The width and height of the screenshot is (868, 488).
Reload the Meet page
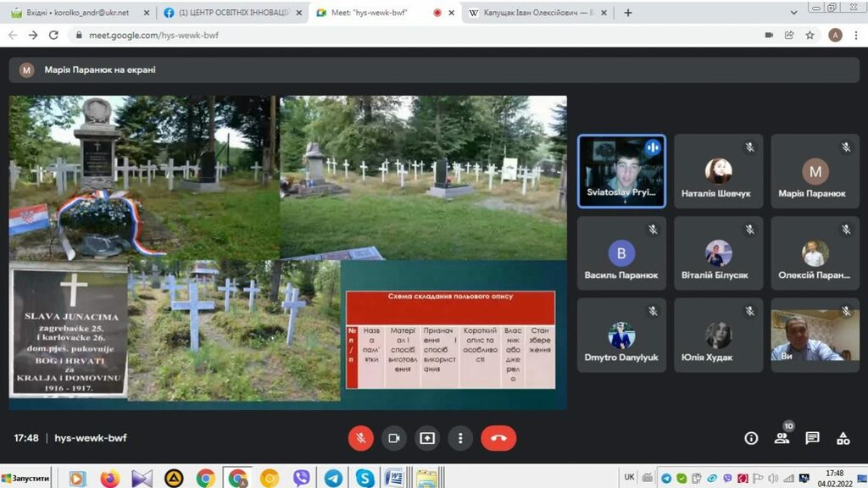[54, 36]
